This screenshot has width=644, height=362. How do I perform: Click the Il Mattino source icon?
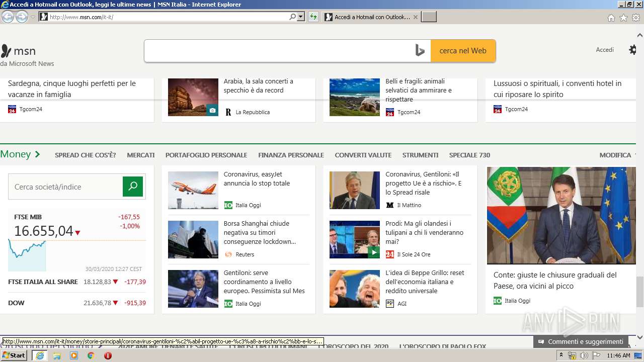pos(390,205)
